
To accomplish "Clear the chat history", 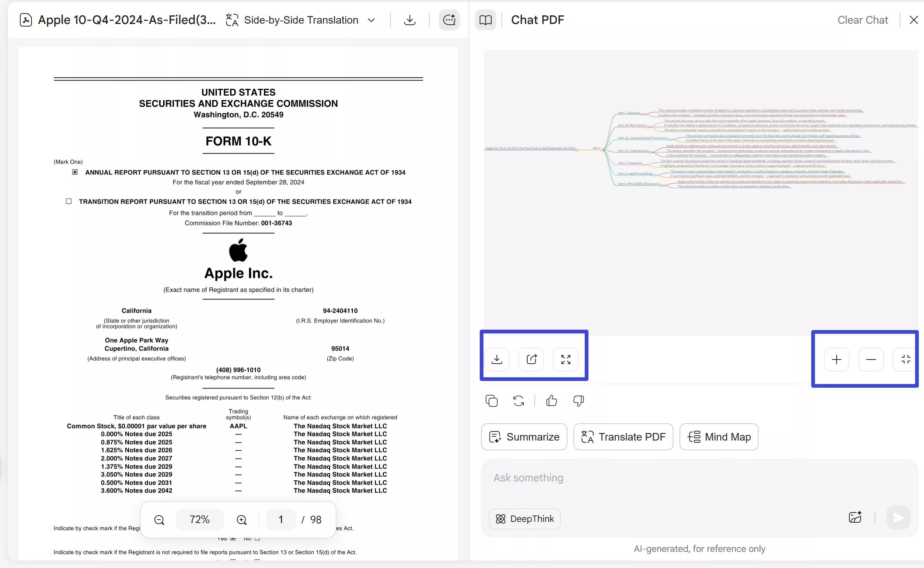I will coord(862,19).
